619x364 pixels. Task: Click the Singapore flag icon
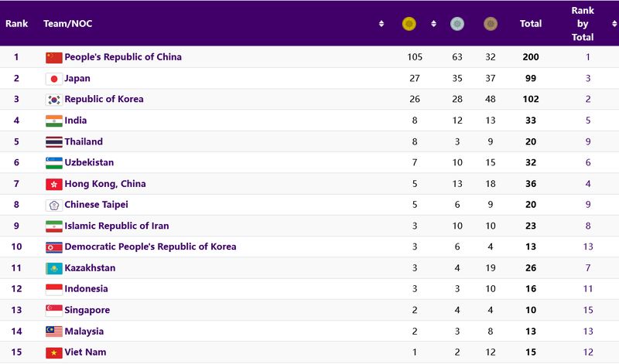[x=54, y=311]
